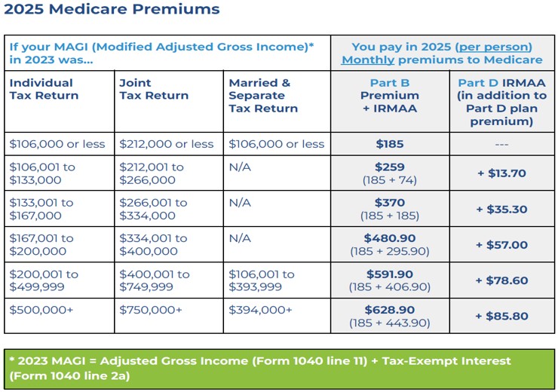Select '$106,001 to $393,999' married separate cell
This screenshot has height=392, width=558.
(x=277, y=280)
